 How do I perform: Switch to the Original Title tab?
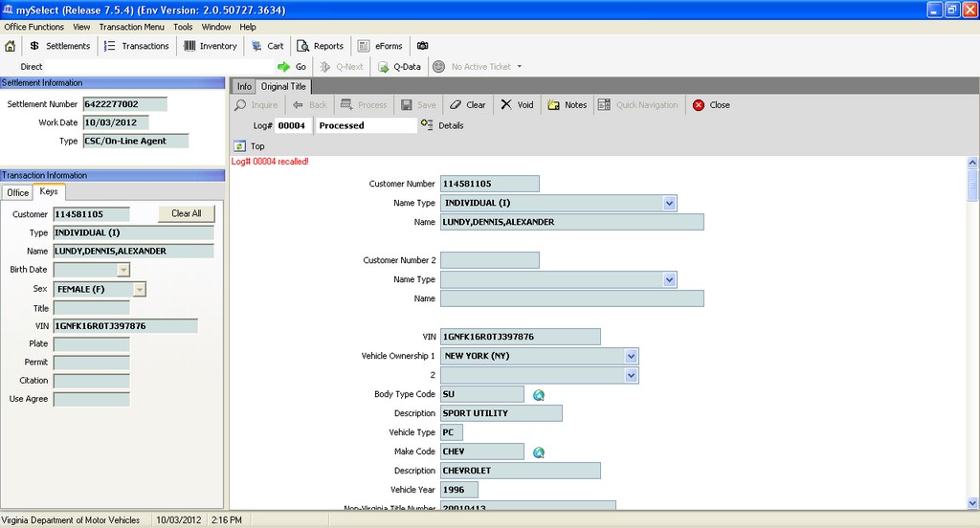(x=283, y=86)
